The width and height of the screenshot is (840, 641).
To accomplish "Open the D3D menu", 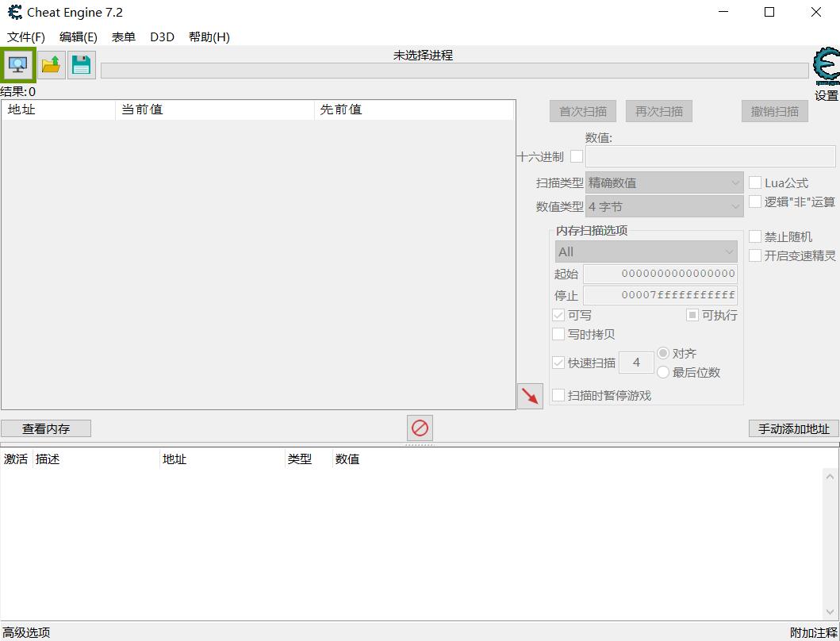I will click(x=162, y=37).
